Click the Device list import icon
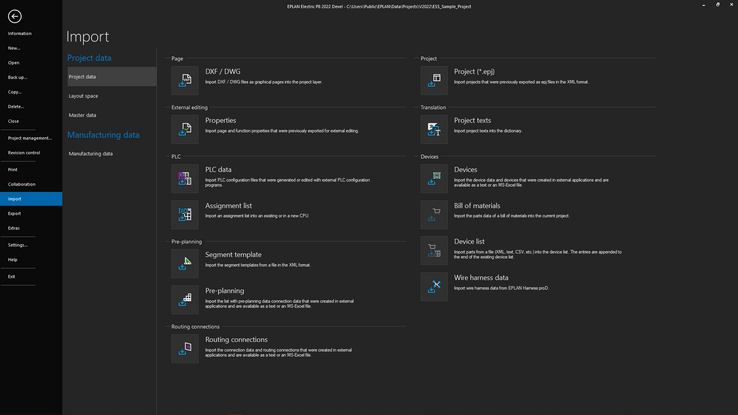The width and height of the screenshot is (738, 415). 434,250
